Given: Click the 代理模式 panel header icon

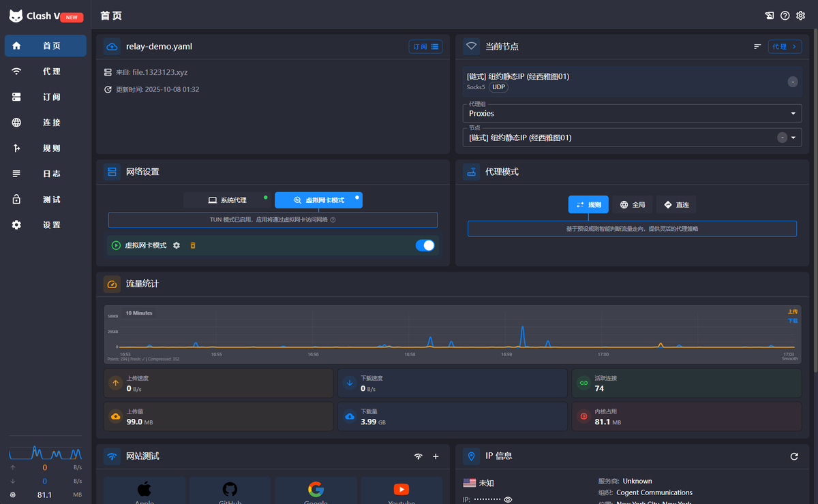Looking at the screenshot, I should point(471,172).
